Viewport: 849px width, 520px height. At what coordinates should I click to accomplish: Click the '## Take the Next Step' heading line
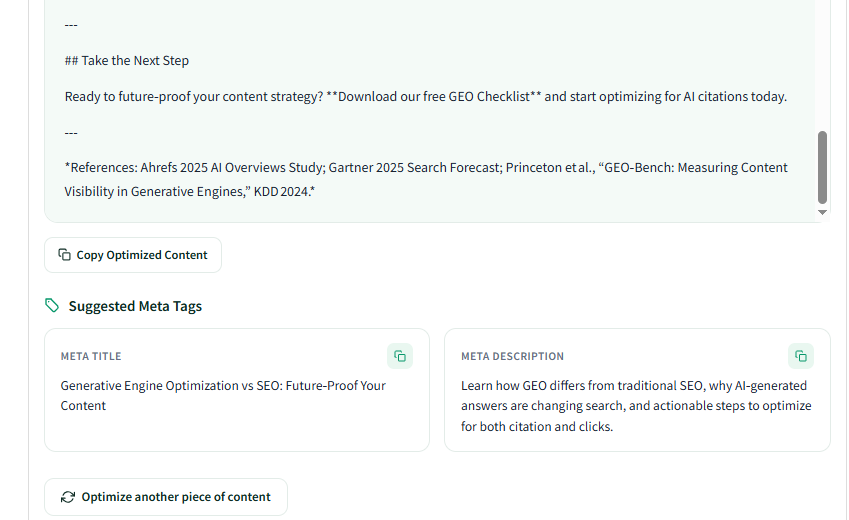pos(127,61)
